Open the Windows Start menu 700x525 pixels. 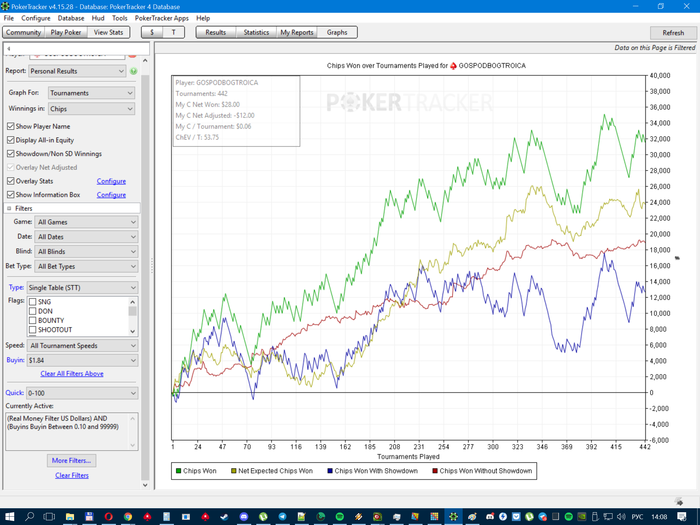tap(9, 517)
